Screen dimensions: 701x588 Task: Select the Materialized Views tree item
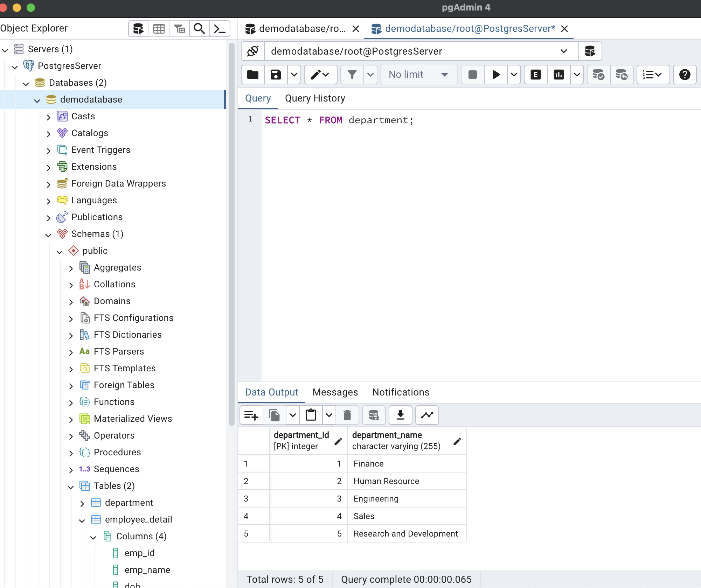tap(133, 419)
